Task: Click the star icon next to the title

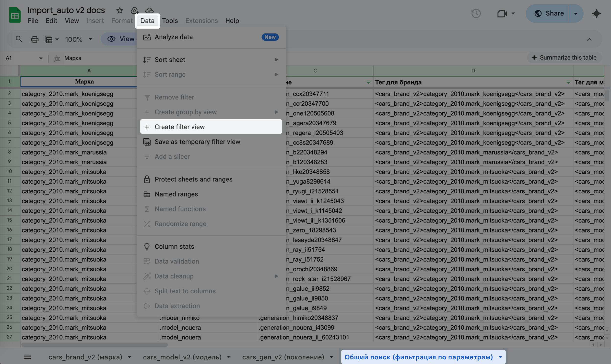Action: click(120, 10)
